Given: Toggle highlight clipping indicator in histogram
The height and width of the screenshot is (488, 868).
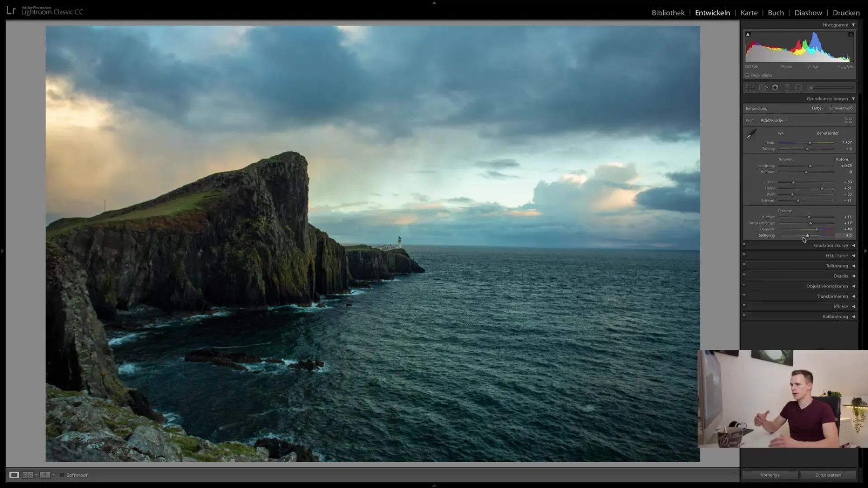Looking at the screenshot, I should pos(850,34).
